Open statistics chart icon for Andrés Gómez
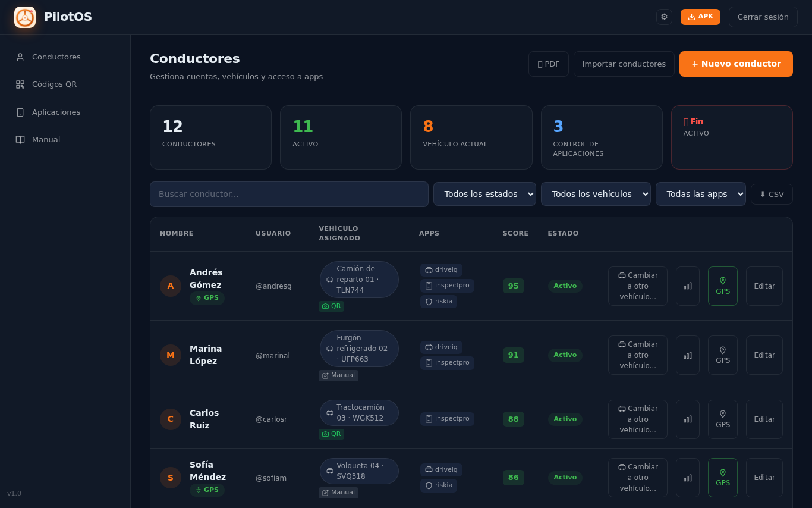Viewport: 812px width, 508px height. [x=688, y=286]
